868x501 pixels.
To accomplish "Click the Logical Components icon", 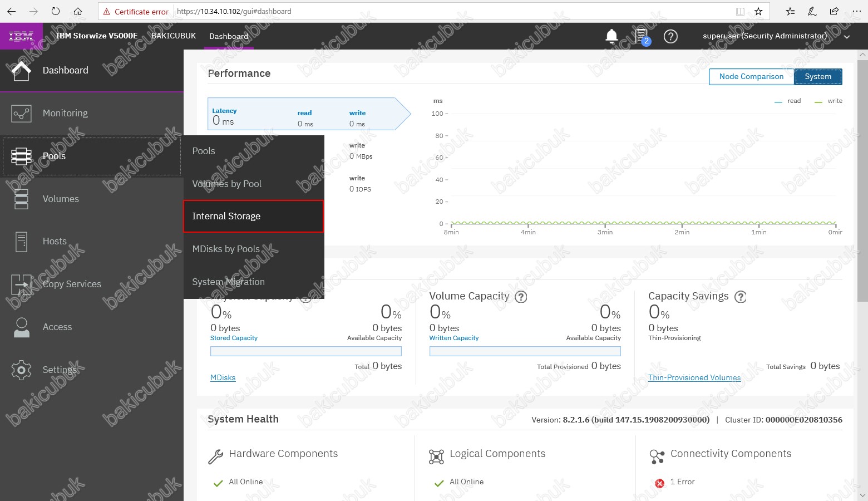I will point(436,456).
